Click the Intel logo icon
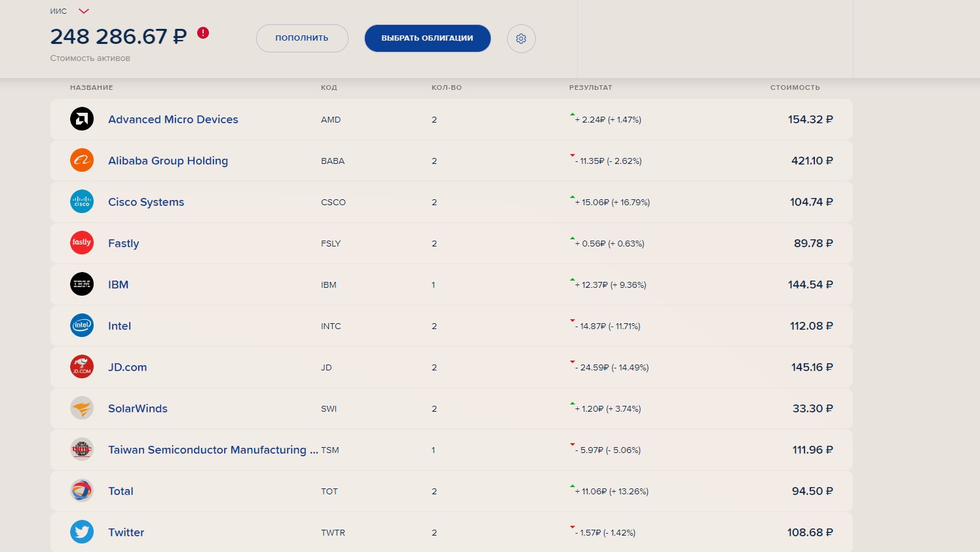980x552 pixels. coord(82,325)
